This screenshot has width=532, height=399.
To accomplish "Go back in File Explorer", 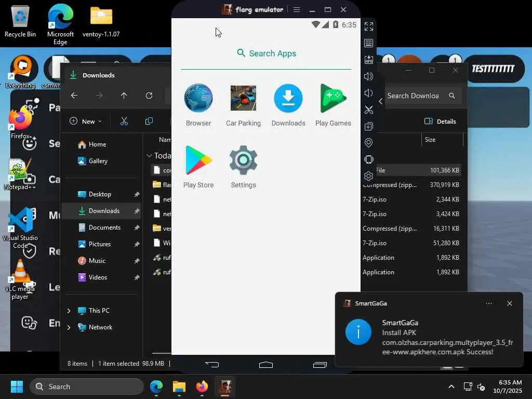I will tap(74, 96).
